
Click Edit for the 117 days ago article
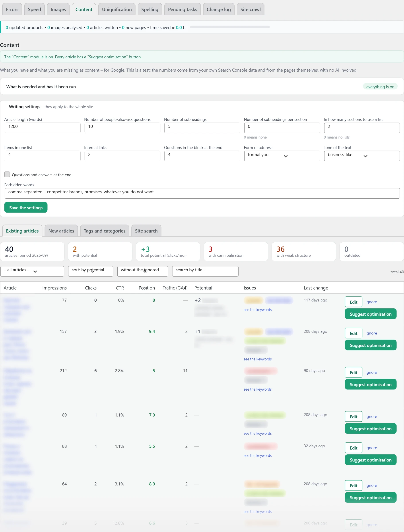point(353,302)
